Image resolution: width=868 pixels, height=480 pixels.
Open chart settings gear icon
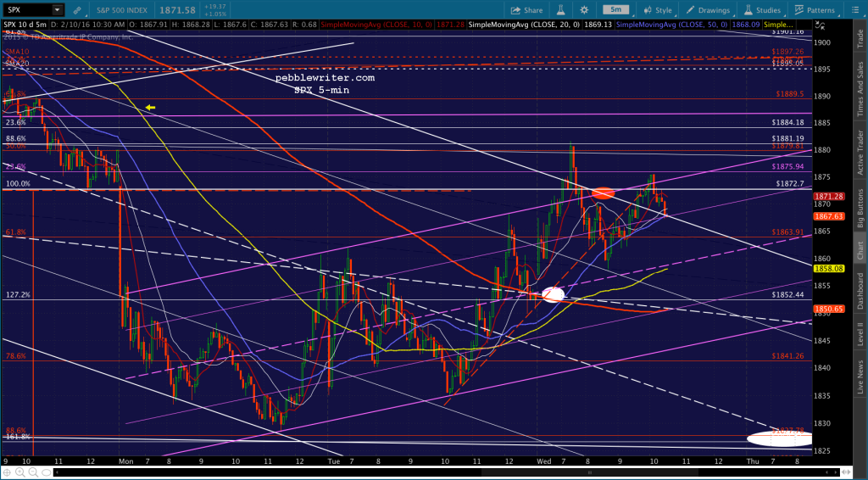[584, 10]
